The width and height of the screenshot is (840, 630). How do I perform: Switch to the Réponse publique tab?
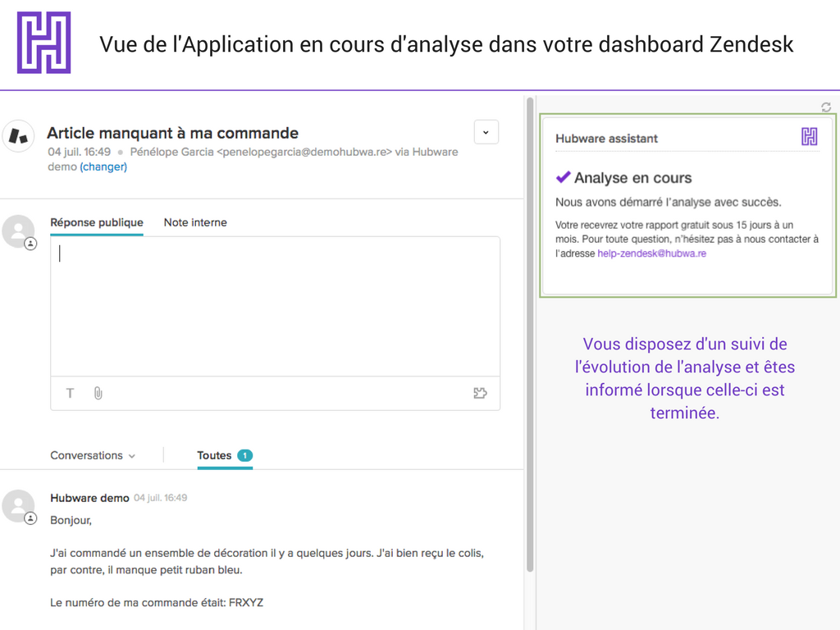(x=97, y=223)
